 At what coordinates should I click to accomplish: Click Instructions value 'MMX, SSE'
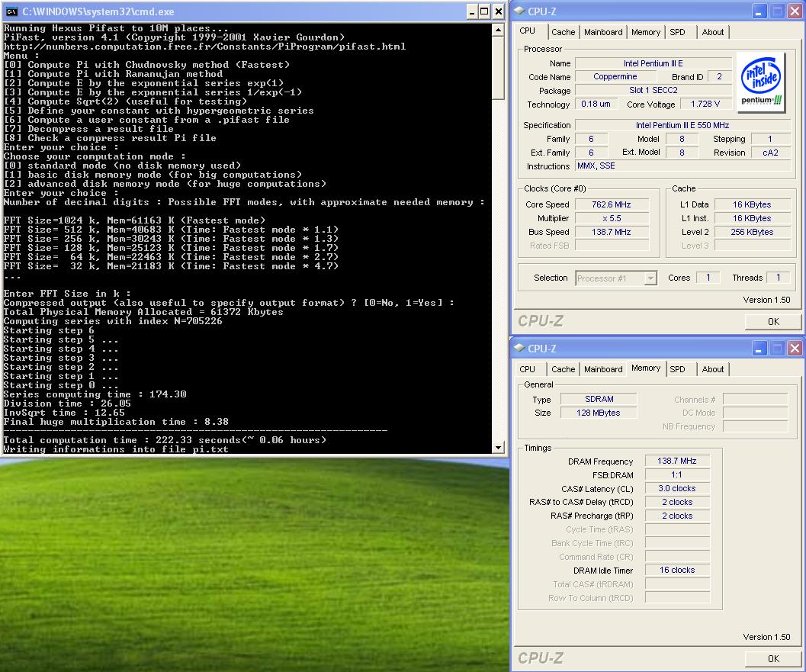(x=682, y=166)
